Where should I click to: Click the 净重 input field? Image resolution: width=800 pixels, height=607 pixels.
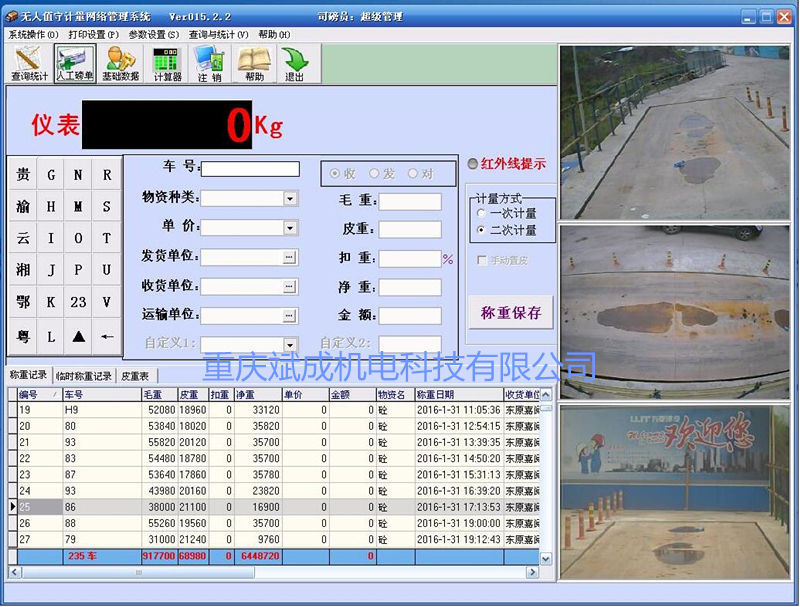[x=410, y=287]
